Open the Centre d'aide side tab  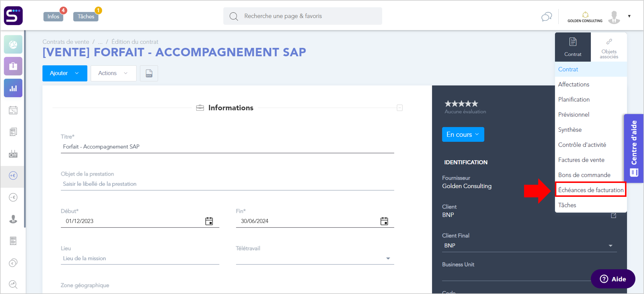point(634,149)
